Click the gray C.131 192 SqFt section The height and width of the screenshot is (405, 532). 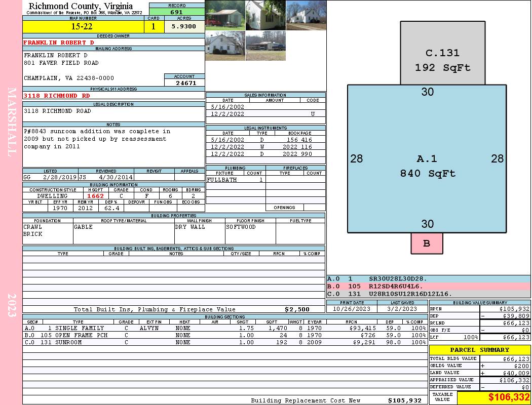pos(442,60)
